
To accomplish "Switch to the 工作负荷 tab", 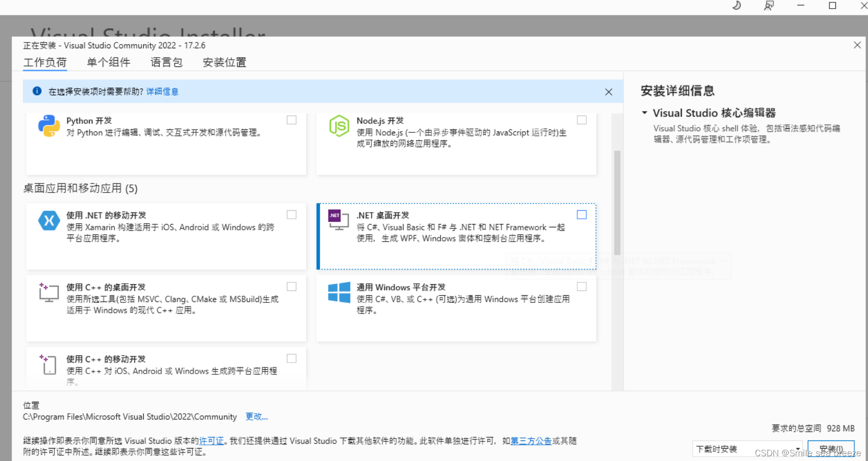I will pyautogui.click(x=45, y=62).
